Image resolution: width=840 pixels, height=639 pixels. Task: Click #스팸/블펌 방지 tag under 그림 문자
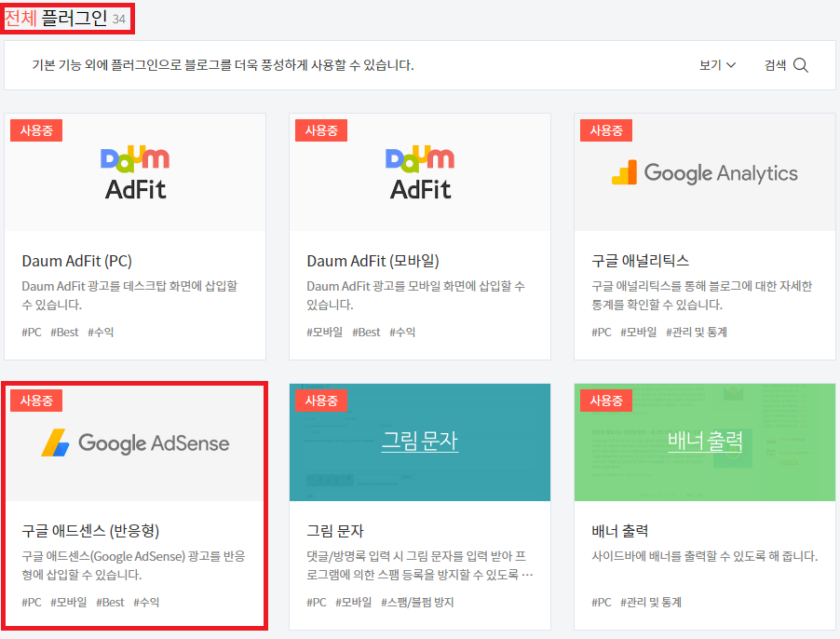point(417,602)
